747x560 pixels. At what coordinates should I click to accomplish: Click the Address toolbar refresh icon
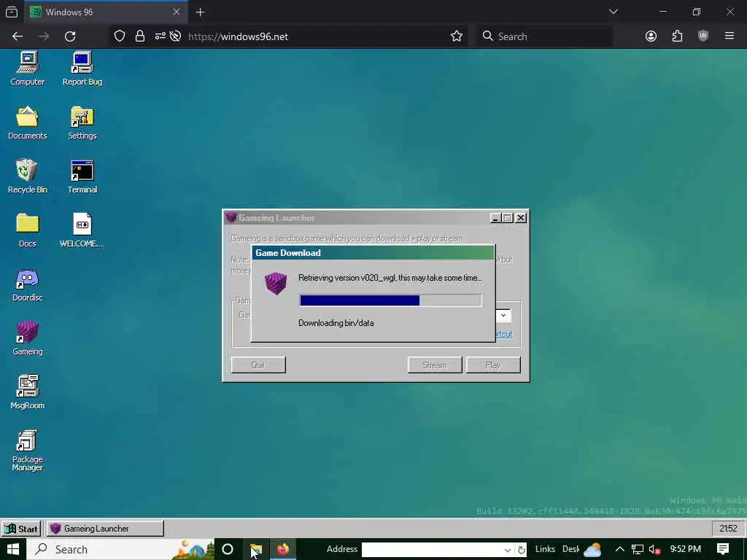click(x=521, y=550)
